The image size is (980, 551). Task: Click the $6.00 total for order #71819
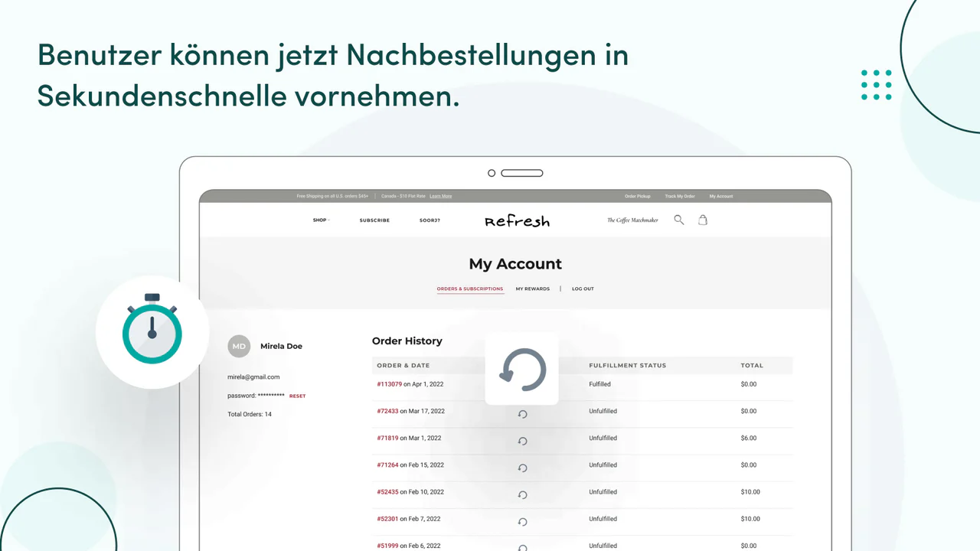pyautogui.click(x=749, y=438)
